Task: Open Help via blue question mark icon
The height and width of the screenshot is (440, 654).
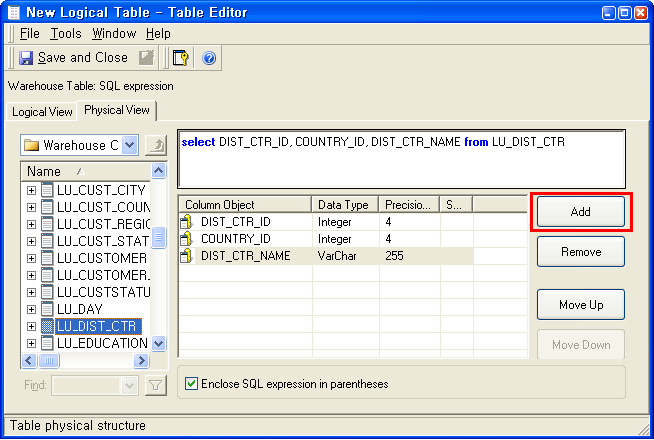Action: point(209,58)
